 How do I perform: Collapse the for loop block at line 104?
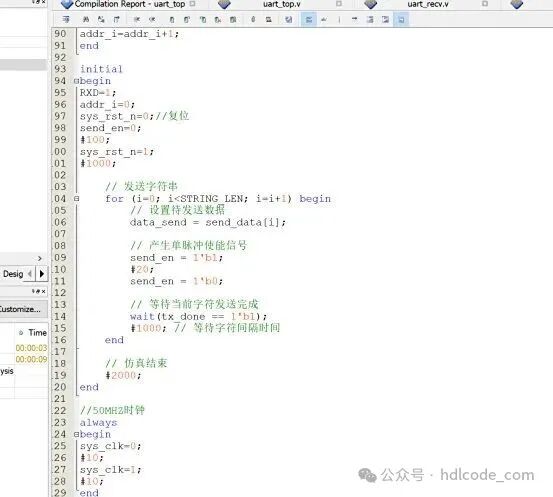click(77, 199)
